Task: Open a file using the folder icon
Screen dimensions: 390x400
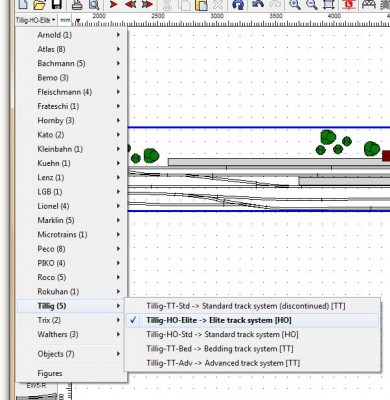Action: pyautogui.click(x=39, y=5)
